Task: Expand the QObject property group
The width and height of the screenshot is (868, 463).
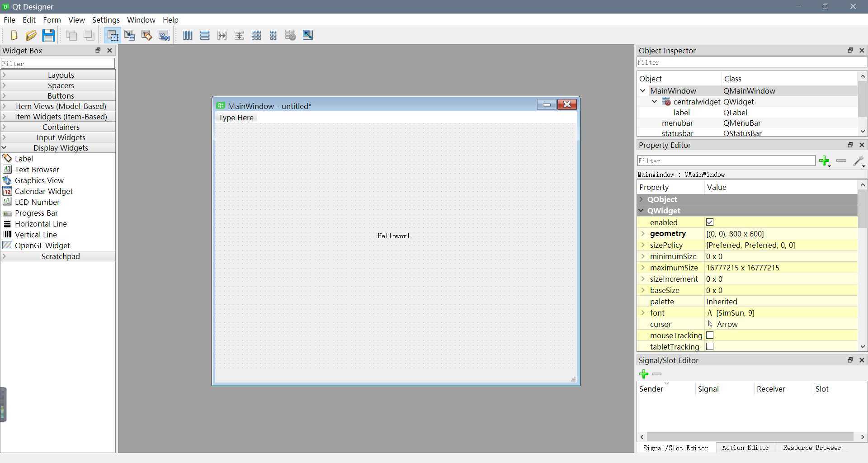Action: (642, 199)
